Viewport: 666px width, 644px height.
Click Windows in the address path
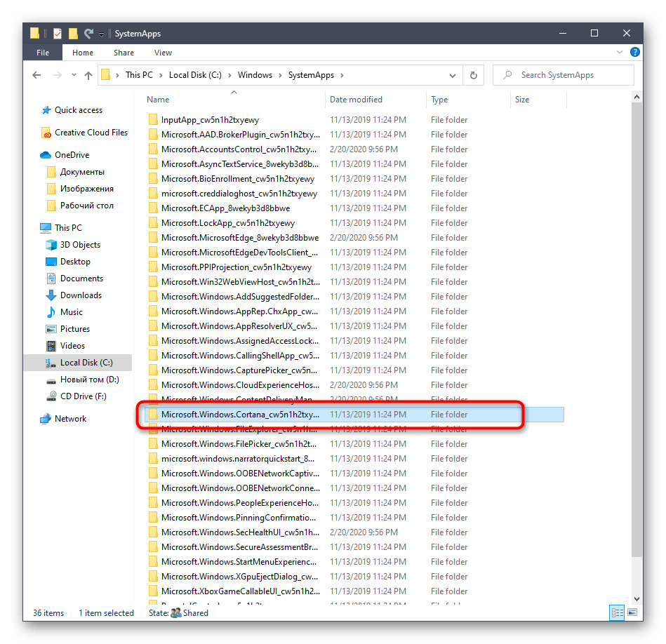[255, 75]
